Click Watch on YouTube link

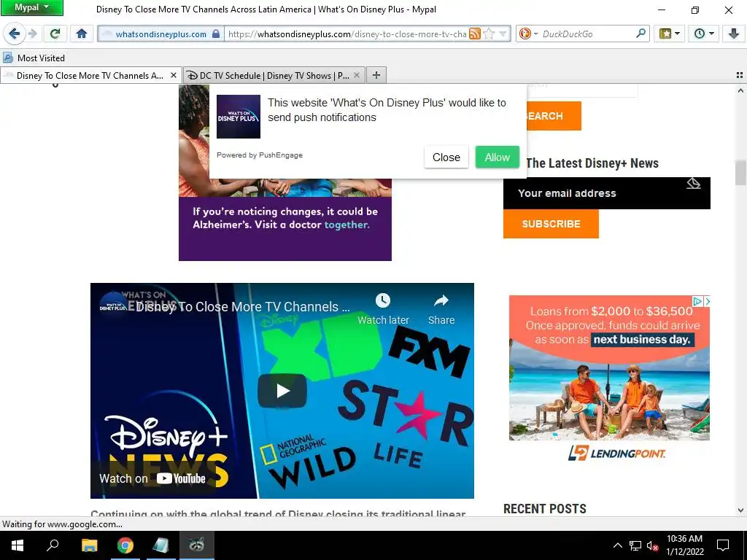pos(152,478)
